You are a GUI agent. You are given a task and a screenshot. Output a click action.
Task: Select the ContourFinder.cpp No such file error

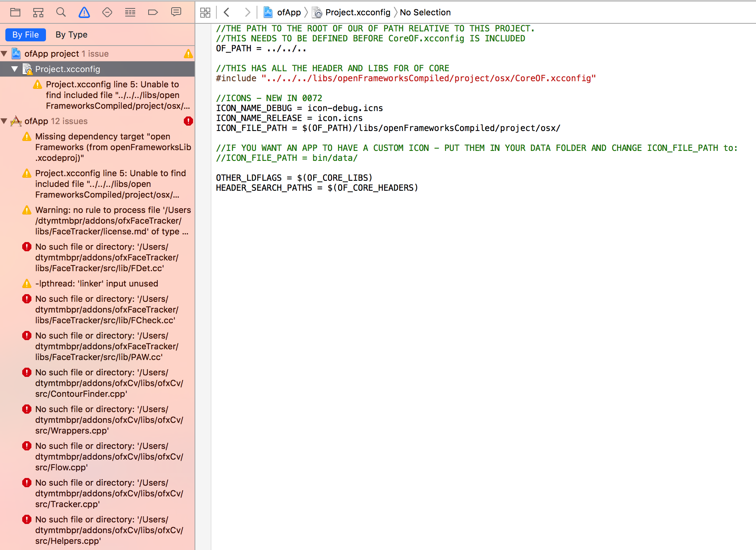click(x=97, y=383)
